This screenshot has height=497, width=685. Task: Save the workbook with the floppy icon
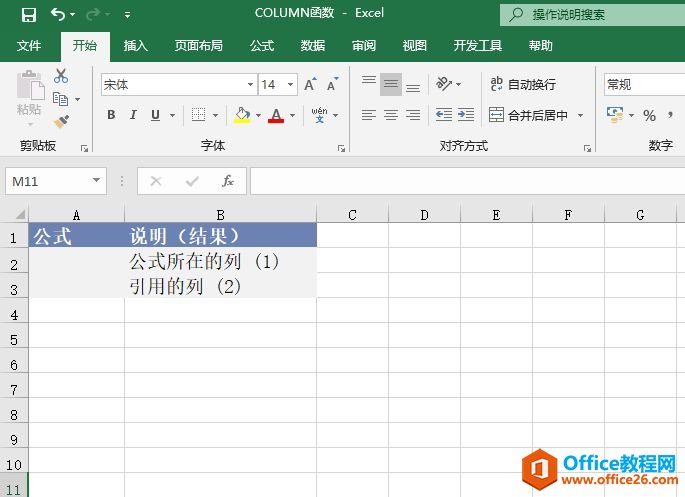[29, 15]
